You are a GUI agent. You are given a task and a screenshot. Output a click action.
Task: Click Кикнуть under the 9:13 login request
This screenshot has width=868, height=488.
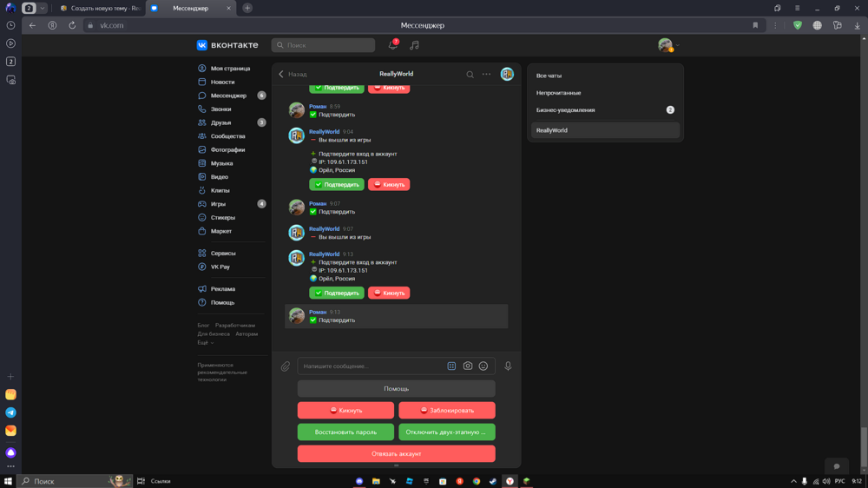[389, 293]
